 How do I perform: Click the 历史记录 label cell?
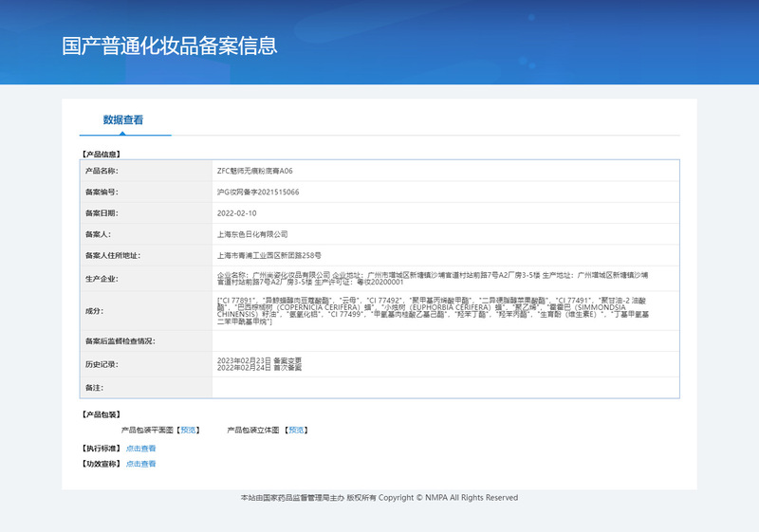[146, 364]
